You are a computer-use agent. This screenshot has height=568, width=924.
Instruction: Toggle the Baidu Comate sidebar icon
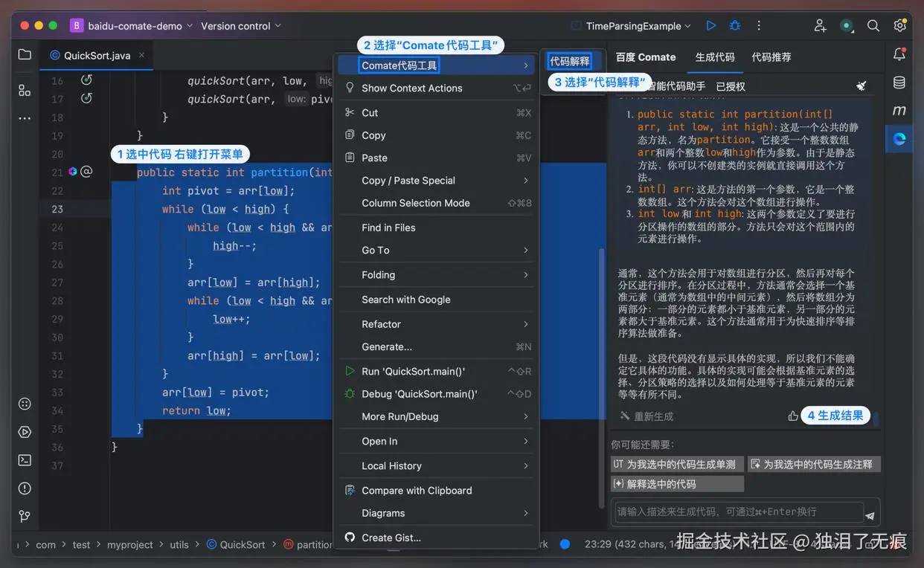click(899, 138)
